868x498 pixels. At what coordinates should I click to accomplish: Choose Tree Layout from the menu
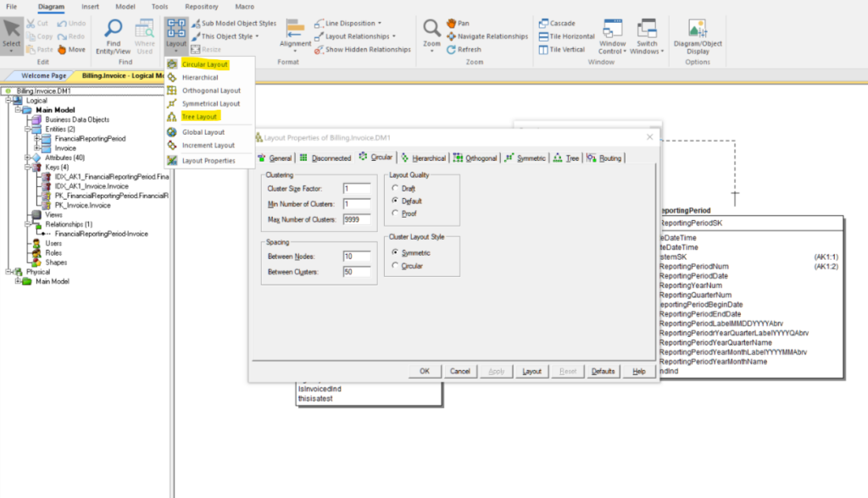click(x=200, y=117)
